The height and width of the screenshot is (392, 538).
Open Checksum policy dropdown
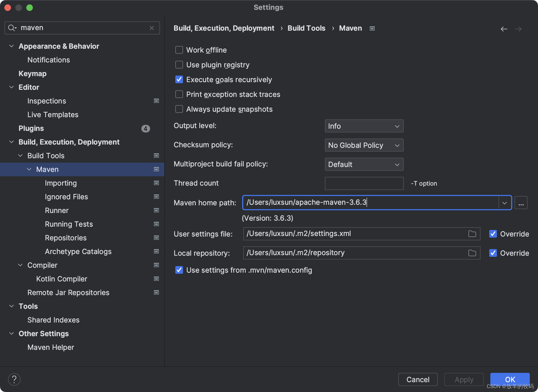(x=364, y=145)
